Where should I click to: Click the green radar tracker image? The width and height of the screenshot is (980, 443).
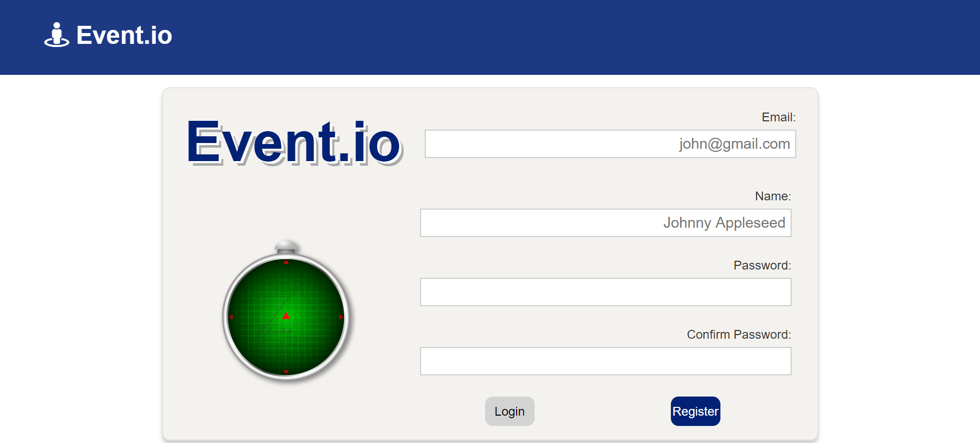(x=286, y=311)
